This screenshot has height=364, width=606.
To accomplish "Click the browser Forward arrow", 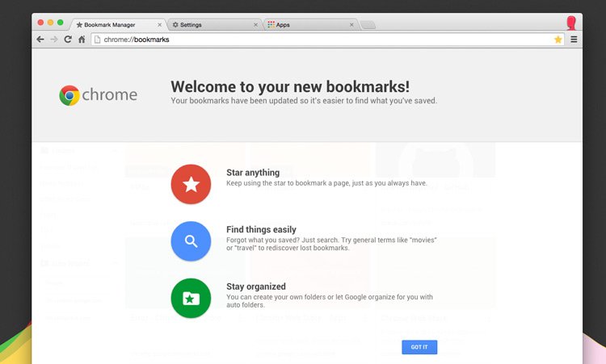I will (x=54, y=40).
